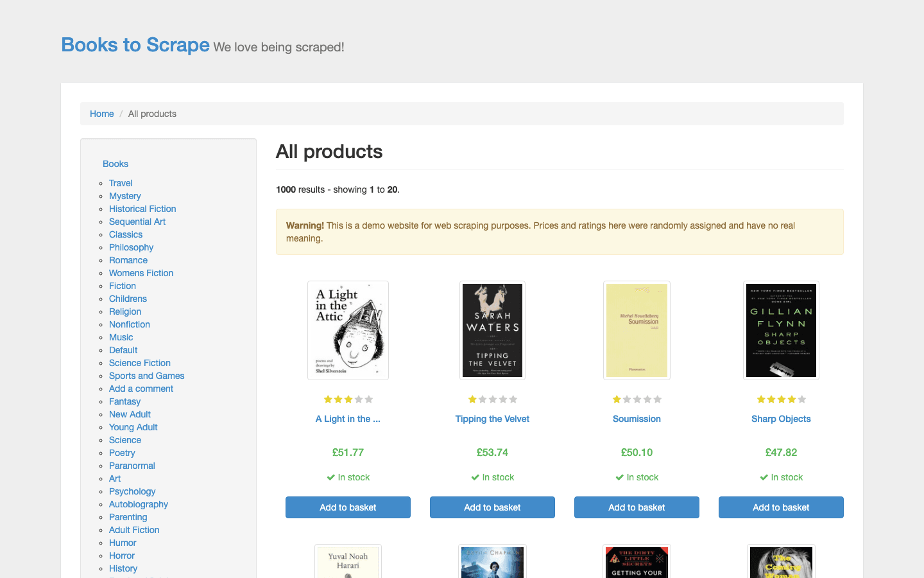Click the Sharp Objects cover image

781,330
